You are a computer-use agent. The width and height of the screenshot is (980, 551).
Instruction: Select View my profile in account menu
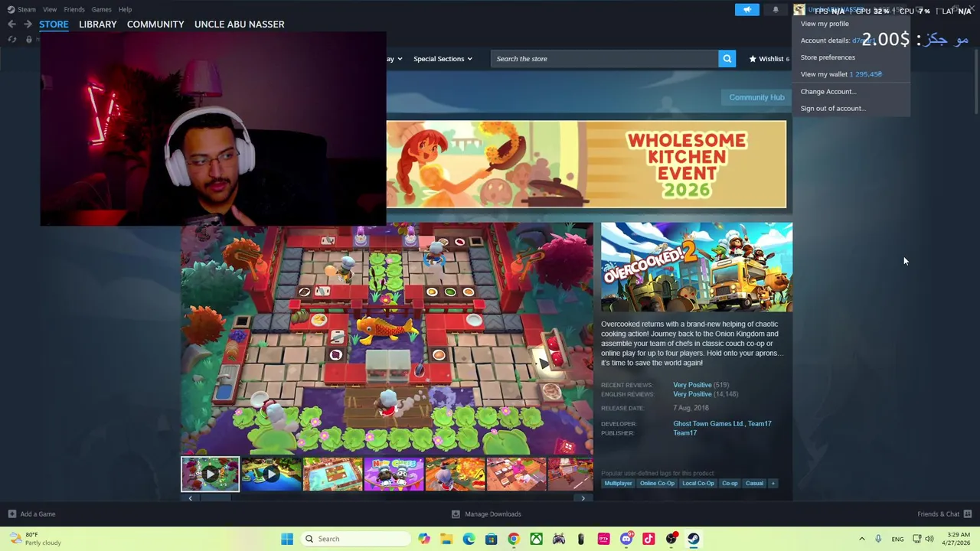[x=825, y=24]
